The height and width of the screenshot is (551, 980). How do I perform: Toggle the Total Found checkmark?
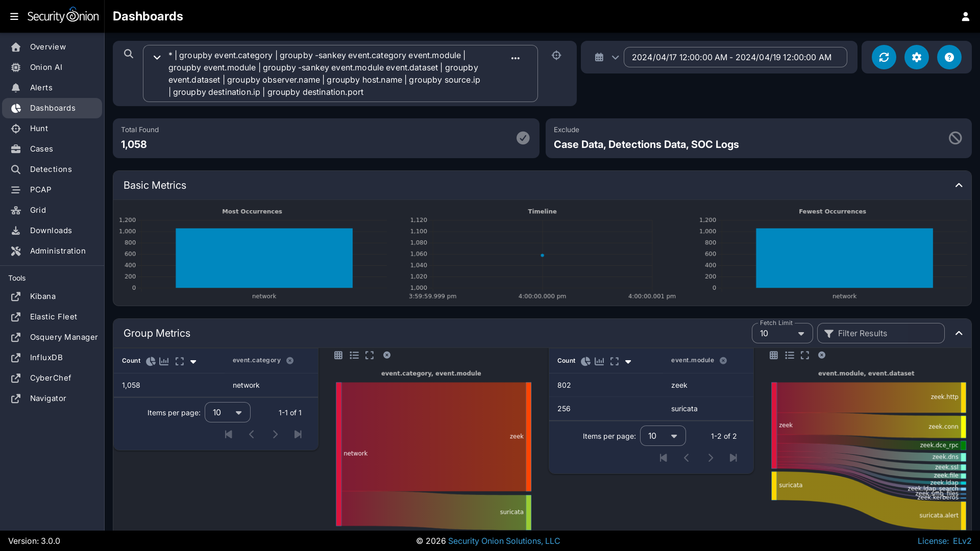[x=523, y=138]
